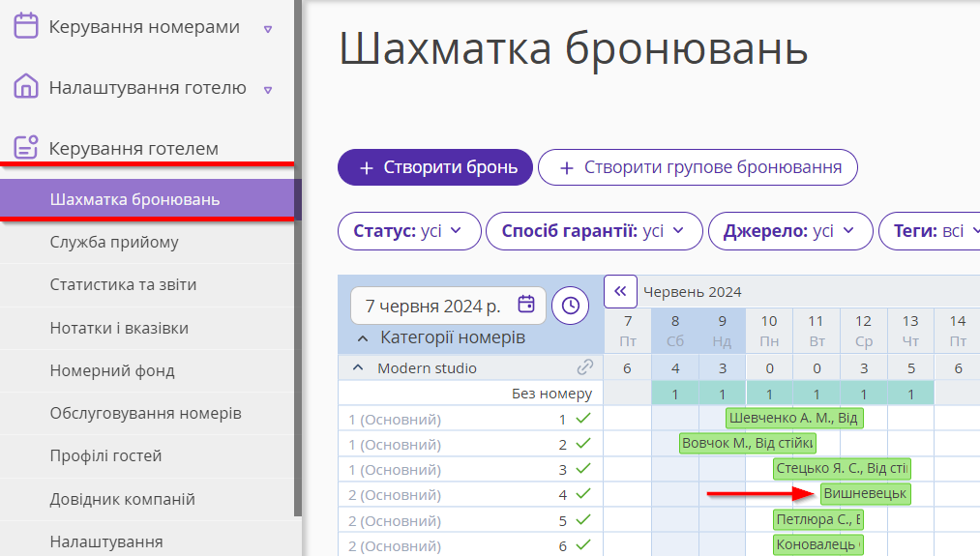This screenshot has height=556, width=980.
Task: Click the link icon in Modern studio row
Action: point(585,367)
